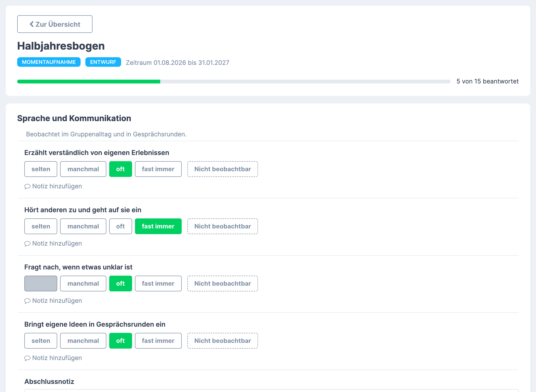Mark 'Nicht beobachtbar' for Bringt eigene Ideen
This screenshot has width=536, height=392.
click(223, 341)
